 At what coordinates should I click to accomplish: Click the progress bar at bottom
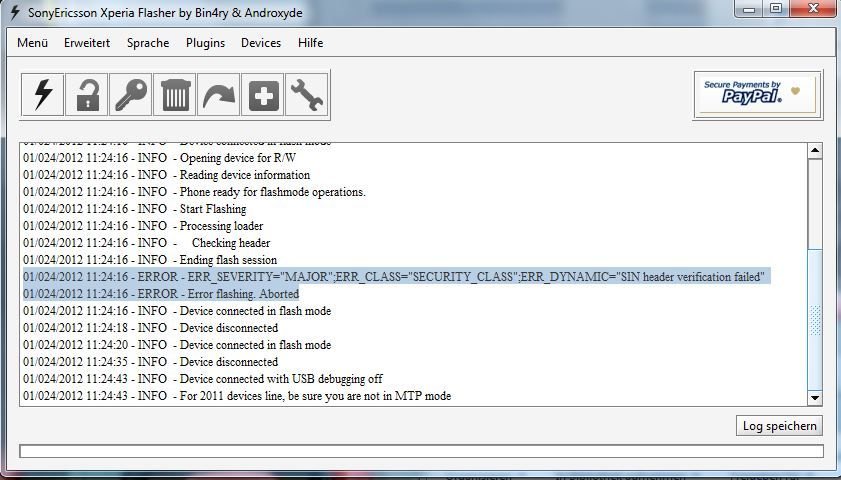coord(421,451)
